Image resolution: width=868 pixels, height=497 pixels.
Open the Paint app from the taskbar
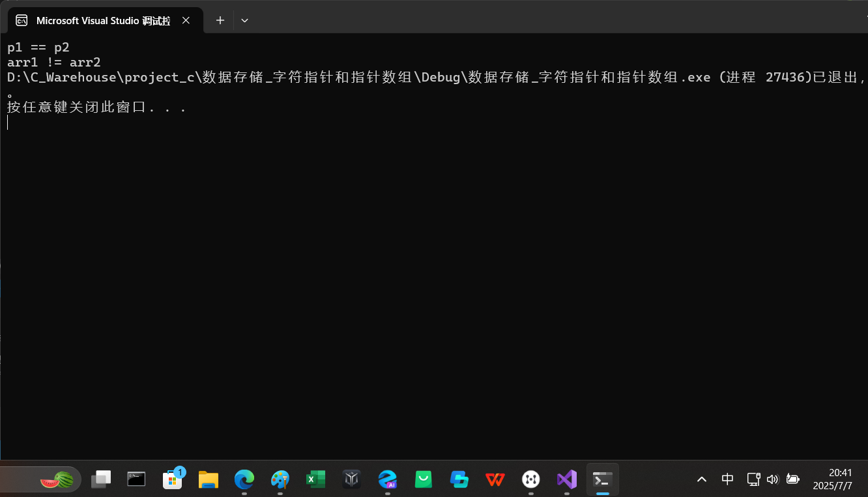(x=280, y=479)
